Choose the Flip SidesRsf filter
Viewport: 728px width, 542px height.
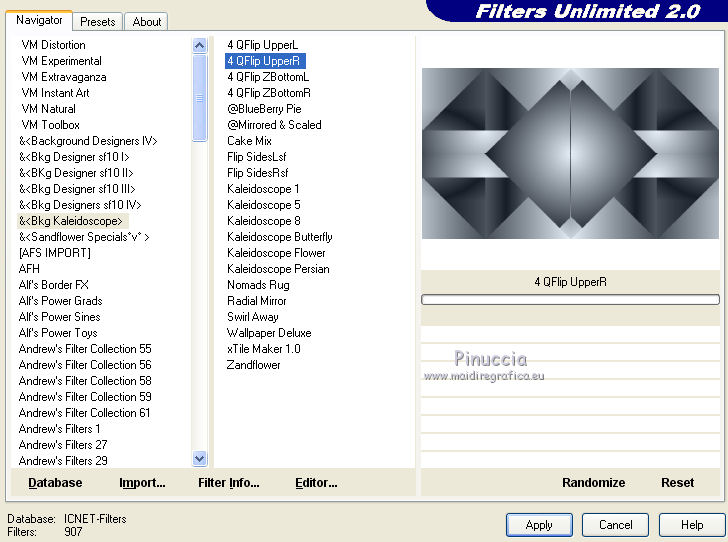point(258,173)
